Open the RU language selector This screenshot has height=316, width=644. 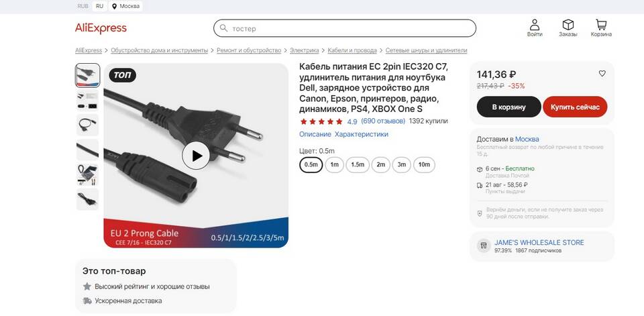[100, 6]
